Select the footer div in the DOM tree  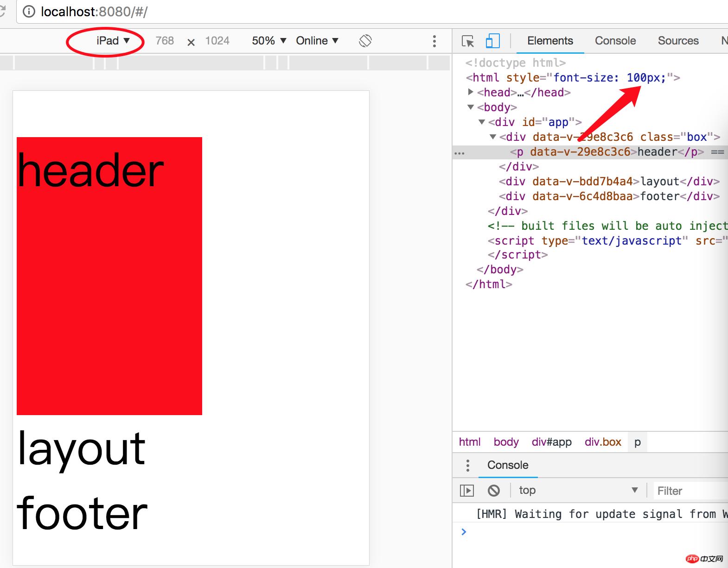click(609, 196)
